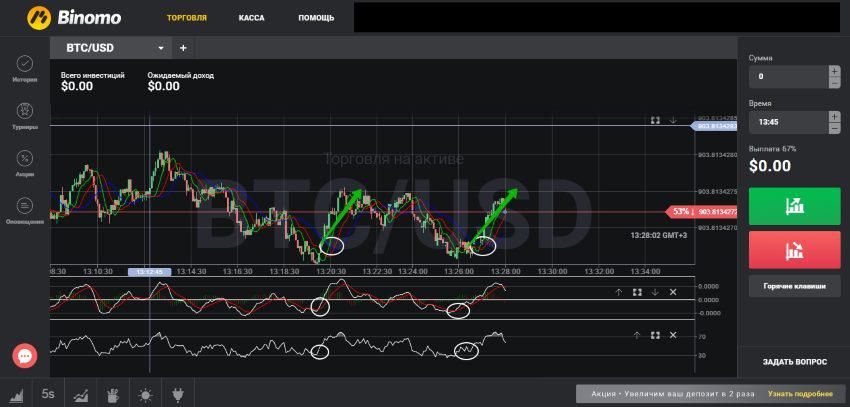Click the 13:12:45 time marker
This screenshot has height=407, width=850.
coord(150,272)
